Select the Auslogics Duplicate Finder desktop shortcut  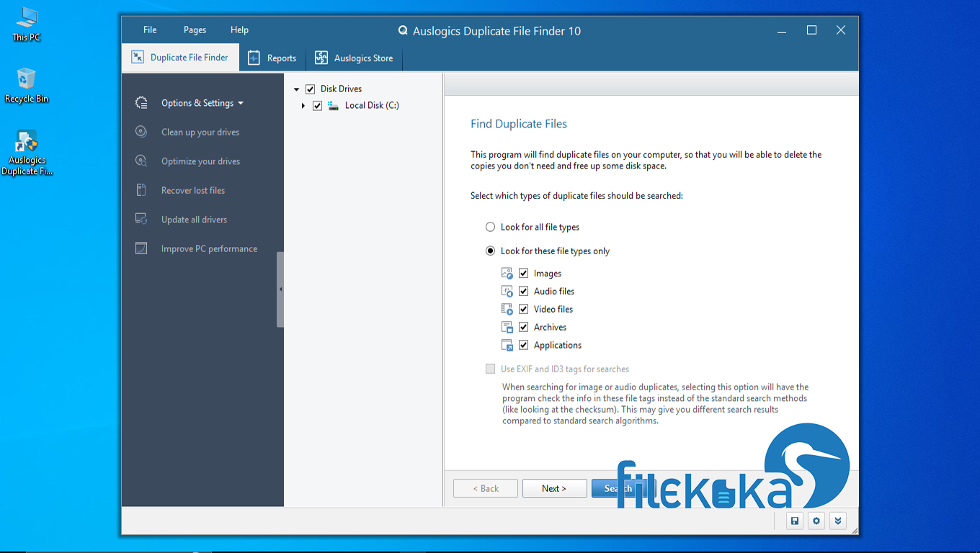[27, 153]
